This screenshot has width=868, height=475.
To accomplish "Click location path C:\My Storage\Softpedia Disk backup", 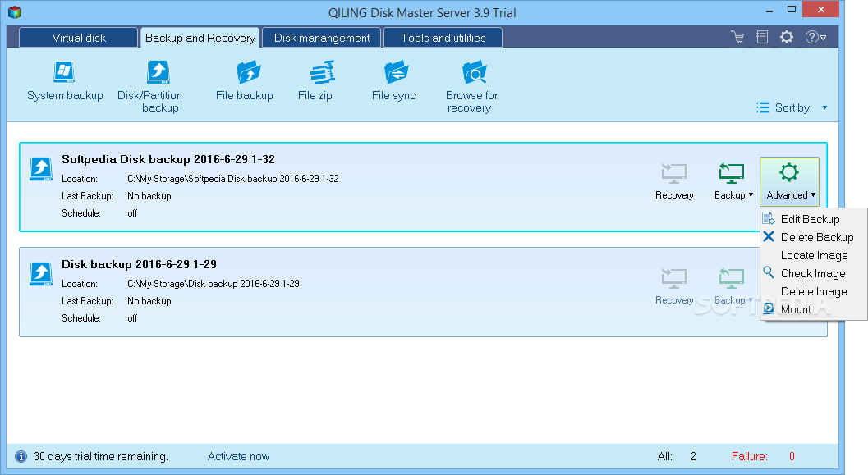I will click(233, 179).
